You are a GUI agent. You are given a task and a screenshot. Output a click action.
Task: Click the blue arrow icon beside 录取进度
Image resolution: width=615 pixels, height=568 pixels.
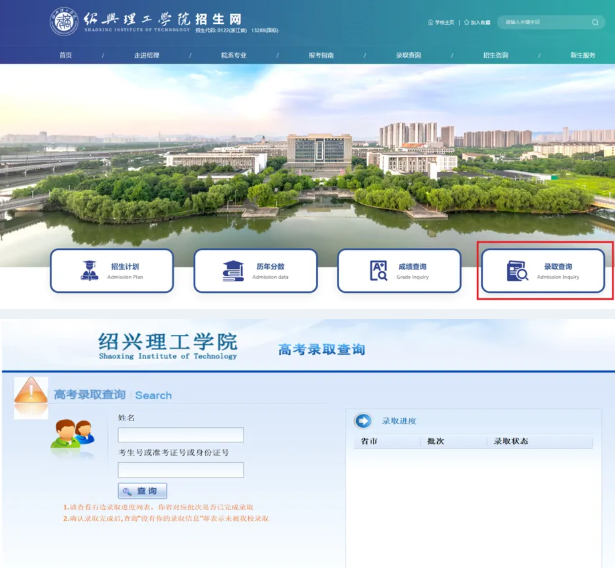point(363,421)
